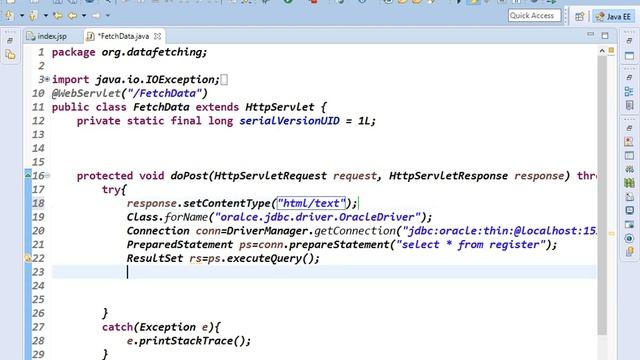Image resolution: width=640 pixels, height=360 pixels.
Task: Collapse the doPost method at line 16
Action: (x=47, y=176)
